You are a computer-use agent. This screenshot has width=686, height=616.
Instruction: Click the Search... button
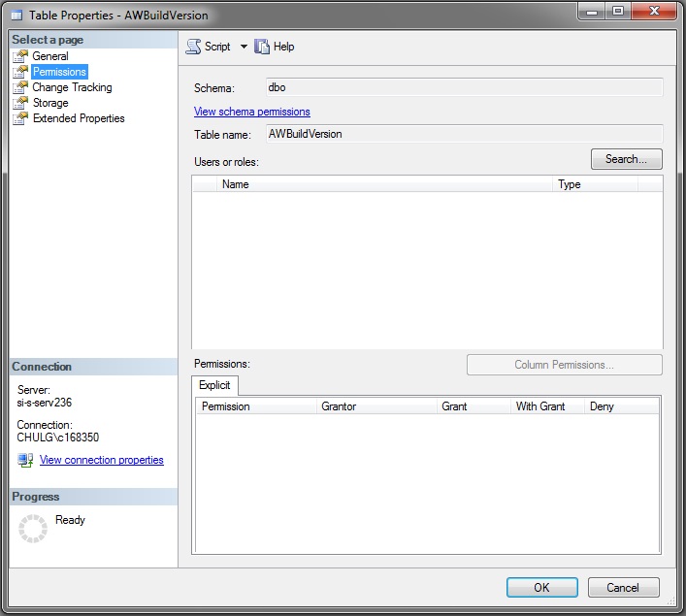(627, 159)
